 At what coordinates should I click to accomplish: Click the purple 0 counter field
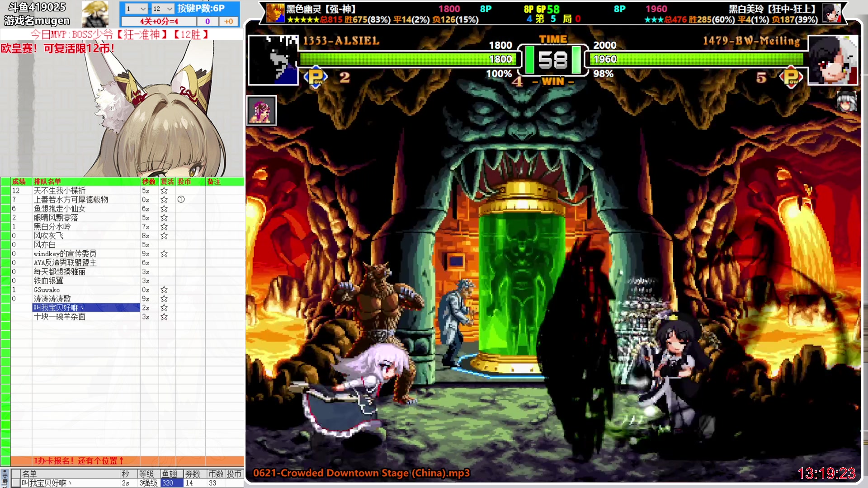[208, 21]
